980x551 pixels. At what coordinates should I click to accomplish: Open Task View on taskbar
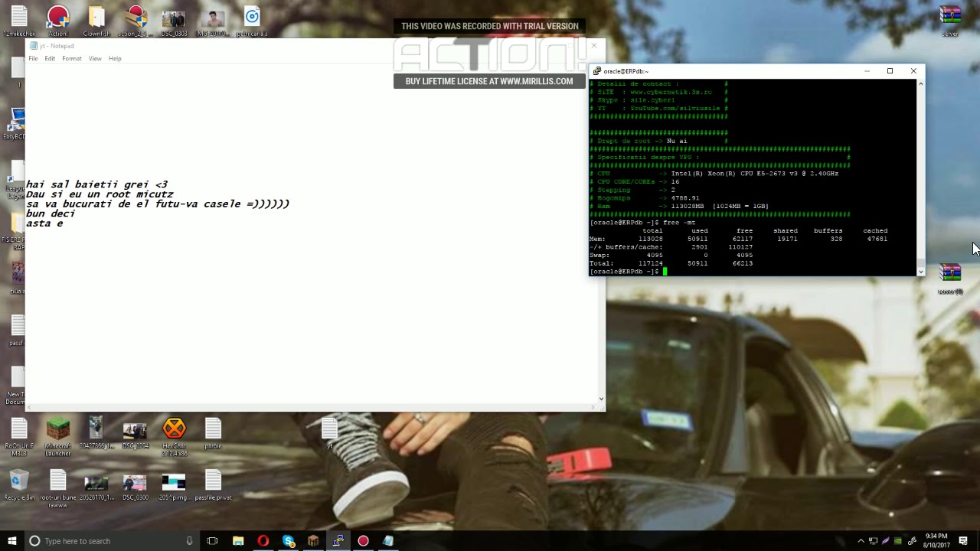212,541
